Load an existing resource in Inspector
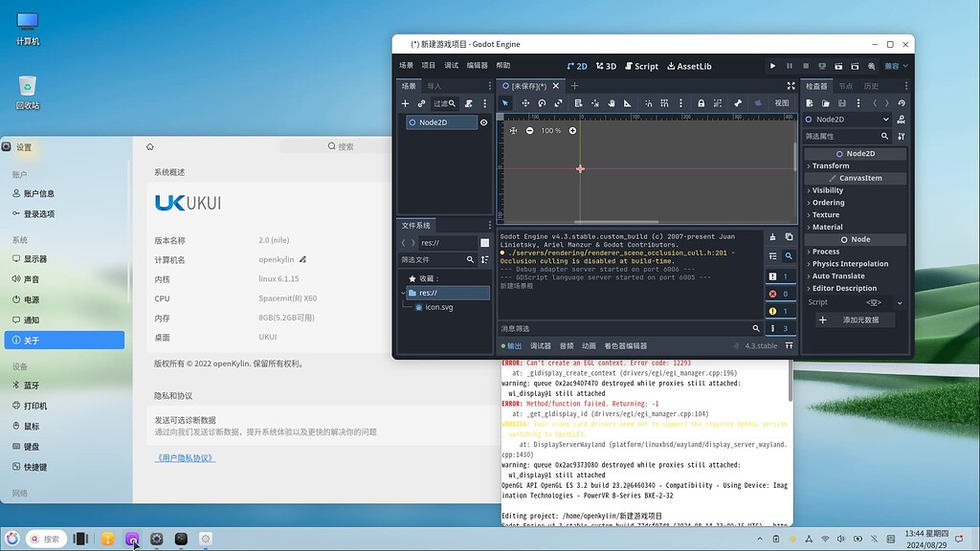Image resolution: width=980 pixels, height=551 pixels. coord(826,103)
